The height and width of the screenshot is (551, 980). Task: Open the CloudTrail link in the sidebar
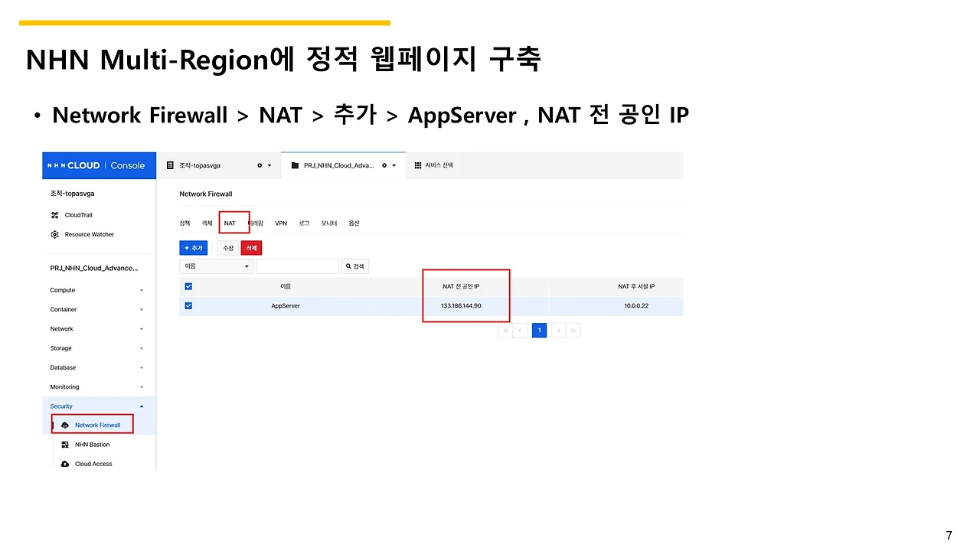79,215
